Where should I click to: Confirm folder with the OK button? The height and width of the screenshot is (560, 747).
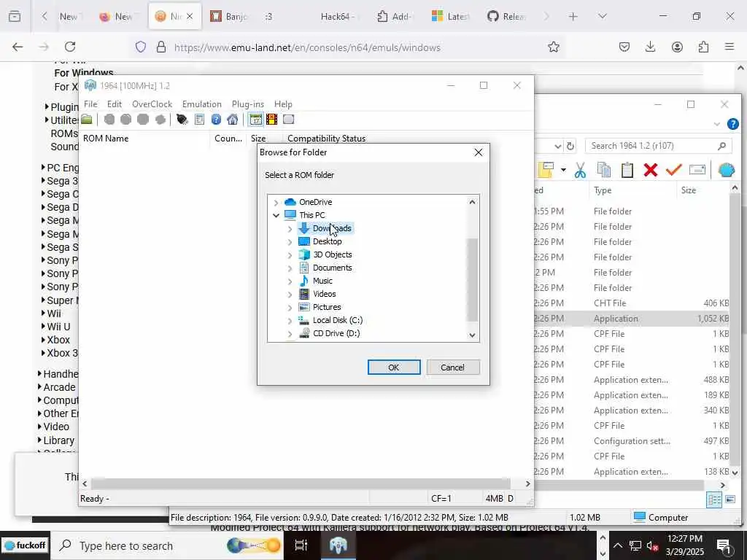[x=393, y=367]
